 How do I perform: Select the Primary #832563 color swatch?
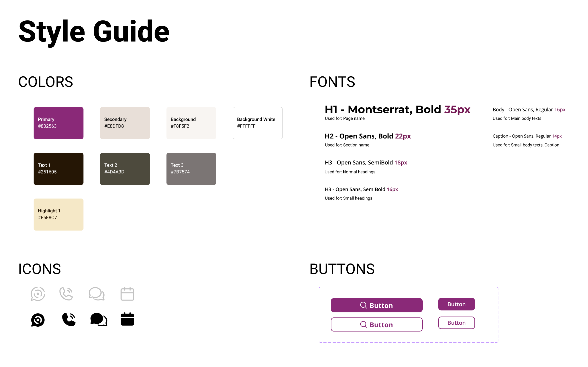tap(59, 123)
